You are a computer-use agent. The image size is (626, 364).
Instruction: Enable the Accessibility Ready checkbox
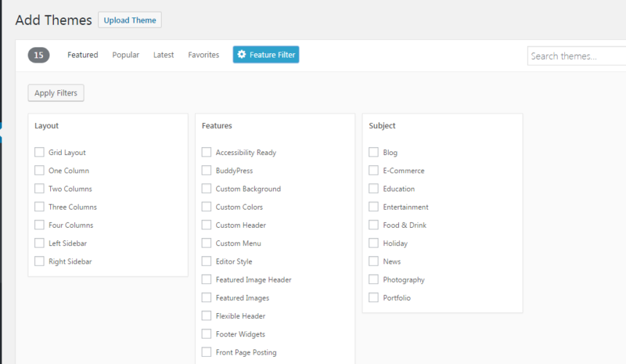point(207,152)
